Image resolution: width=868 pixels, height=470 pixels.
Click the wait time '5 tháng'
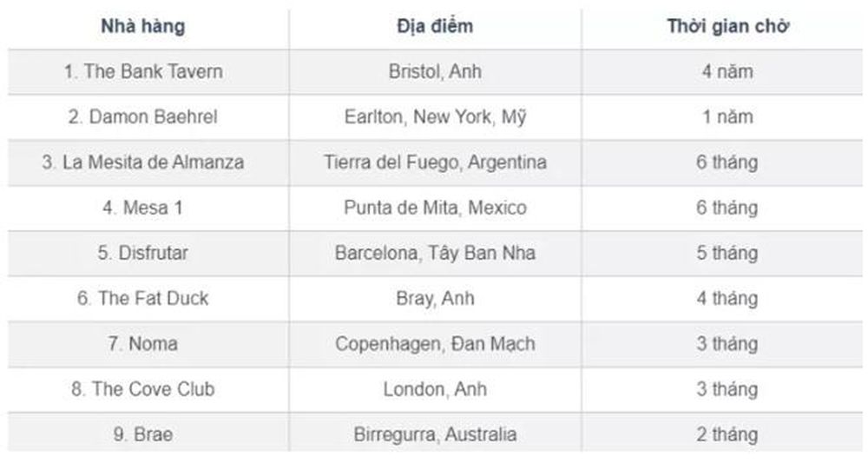coord(727,254)
